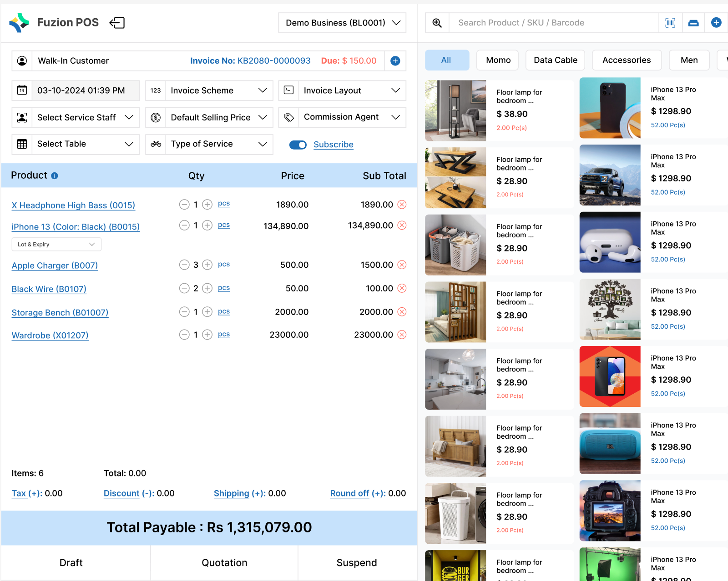
Task: Click the Fuzion POS logo
Action: 19,23
